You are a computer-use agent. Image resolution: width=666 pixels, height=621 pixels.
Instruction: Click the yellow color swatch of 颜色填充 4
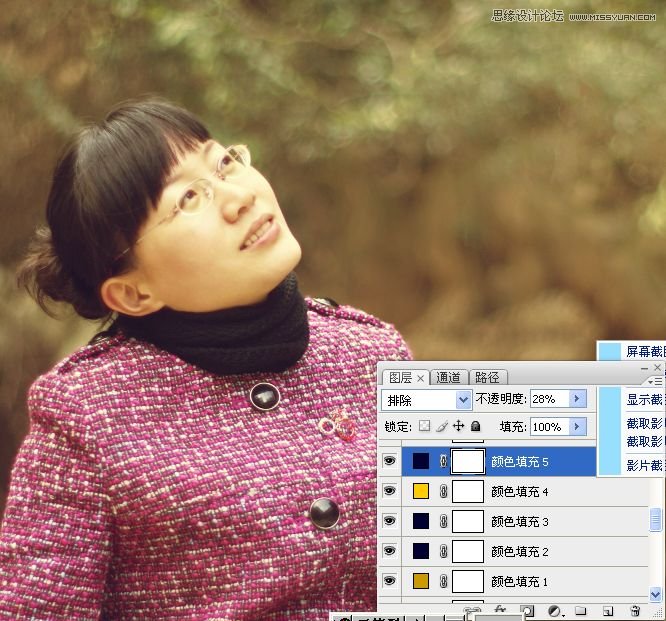coord(420,491)
